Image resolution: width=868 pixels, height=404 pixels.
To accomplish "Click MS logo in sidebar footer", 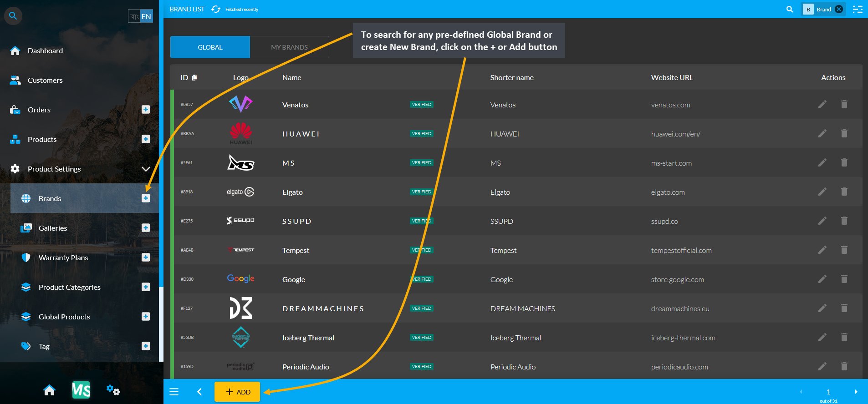I will tap(81, 390).
